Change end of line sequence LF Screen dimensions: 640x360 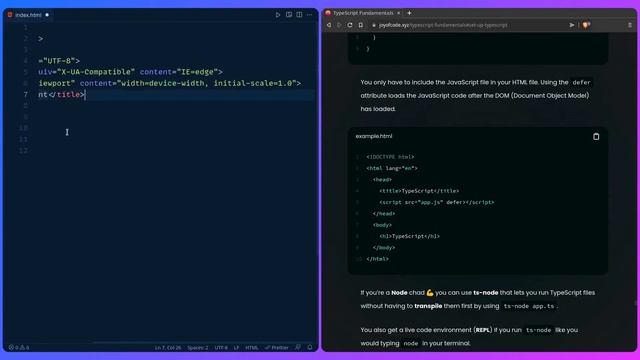coord(236,348)
